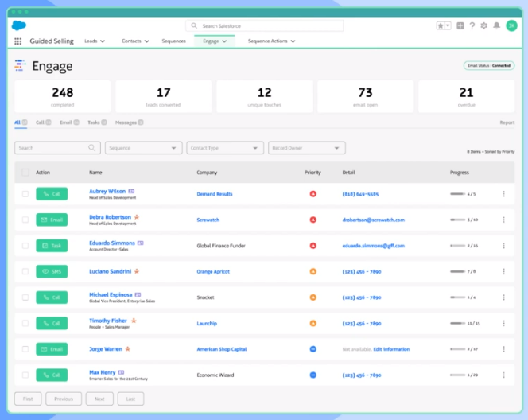Check the box for Timothy Fisher row

[x=25, y=323]
